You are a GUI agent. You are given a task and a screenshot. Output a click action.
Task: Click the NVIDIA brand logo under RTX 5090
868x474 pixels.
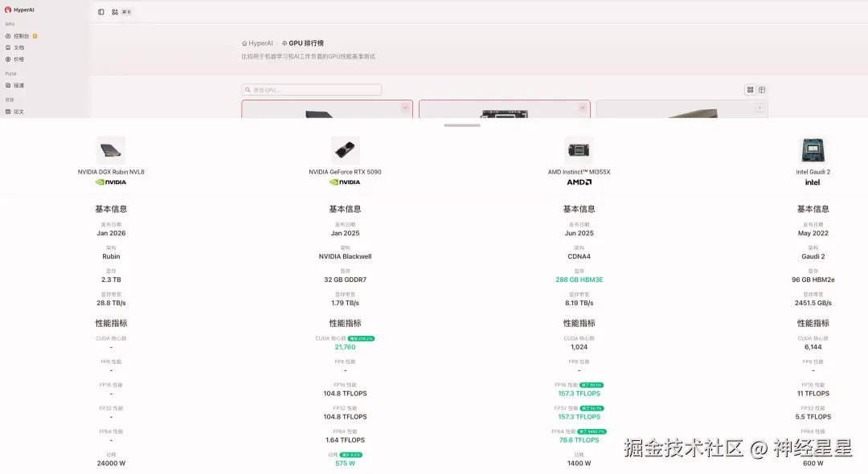[x=344, y=182]
